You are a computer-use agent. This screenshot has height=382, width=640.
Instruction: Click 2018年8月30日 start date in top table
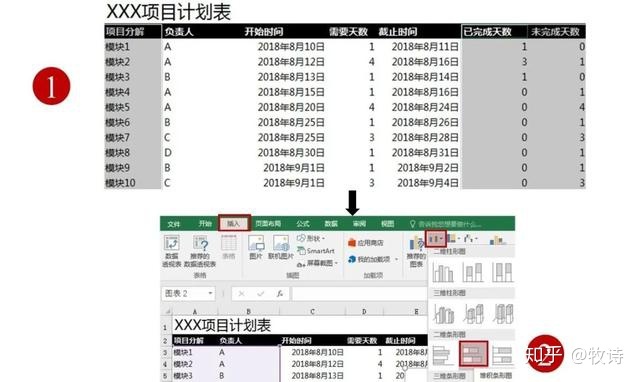coord(291,153)
